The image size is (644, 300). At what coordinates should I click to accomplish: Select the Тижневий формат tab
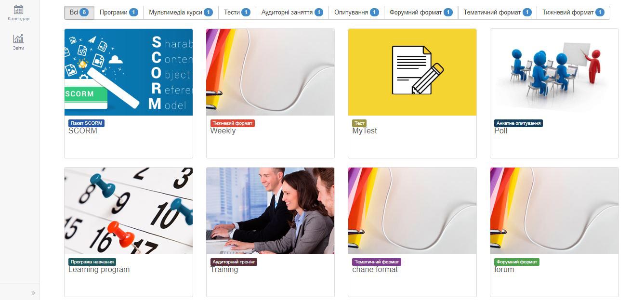tap(573, 13)
